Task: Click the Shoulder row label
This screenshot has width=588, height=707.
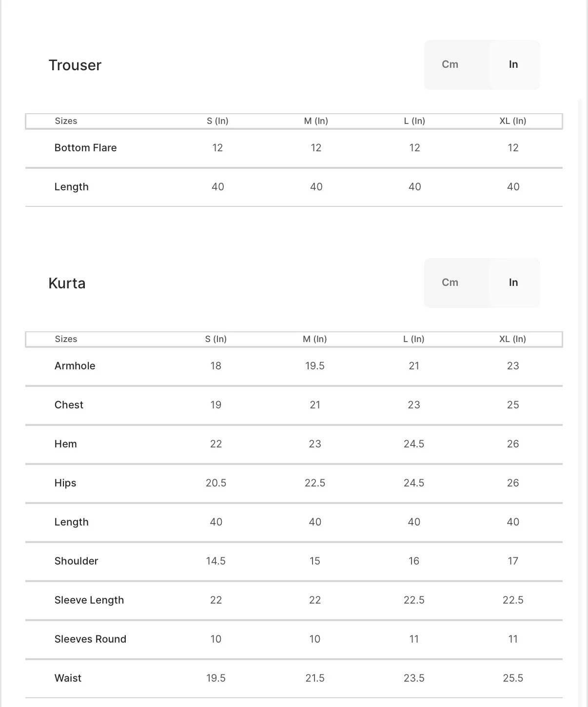Action: (76, 561)
